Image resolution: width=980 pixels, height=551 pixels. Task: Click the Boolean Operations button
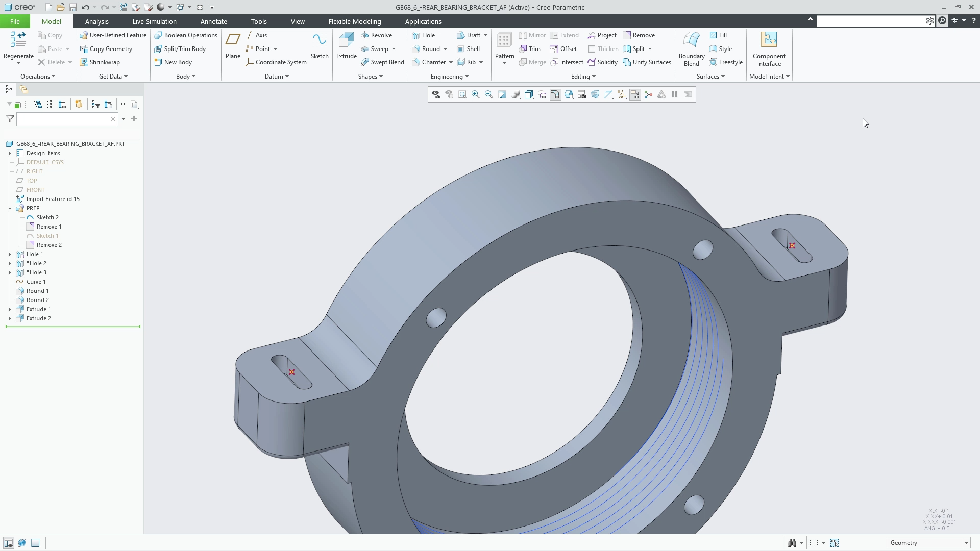click(x=186, y=35)
